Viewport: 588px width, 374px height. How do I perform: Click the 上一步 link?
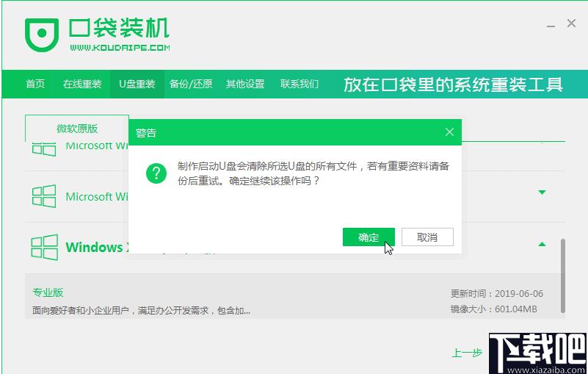tap(467, 353)
